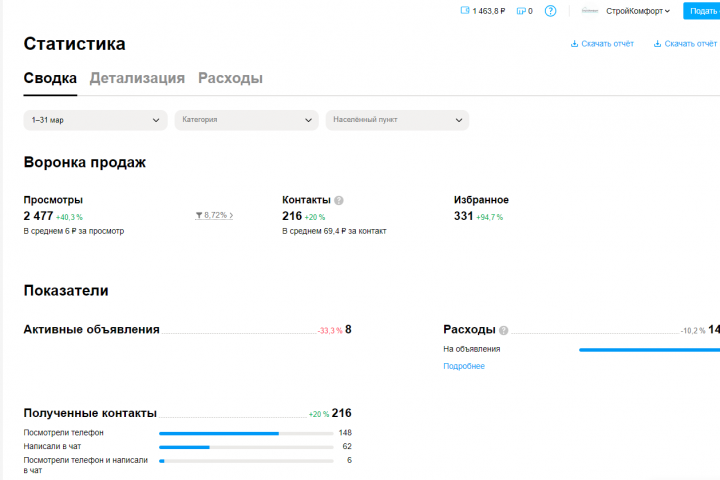Click the -33,3 % change for active ads

(x=330, y=331)
